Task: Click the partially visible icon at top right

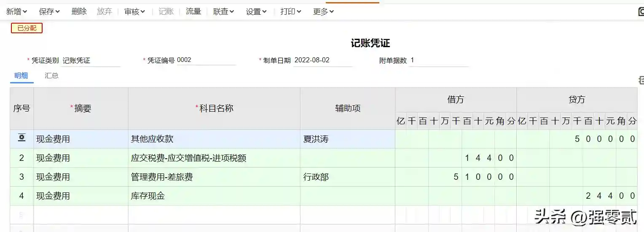Action: pyautogui.click(x=641, y=11)
